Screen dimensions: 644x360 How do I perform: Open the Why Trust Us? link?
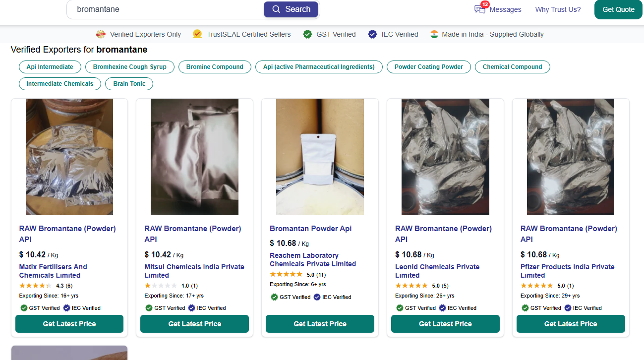click(x=558, y=9)
